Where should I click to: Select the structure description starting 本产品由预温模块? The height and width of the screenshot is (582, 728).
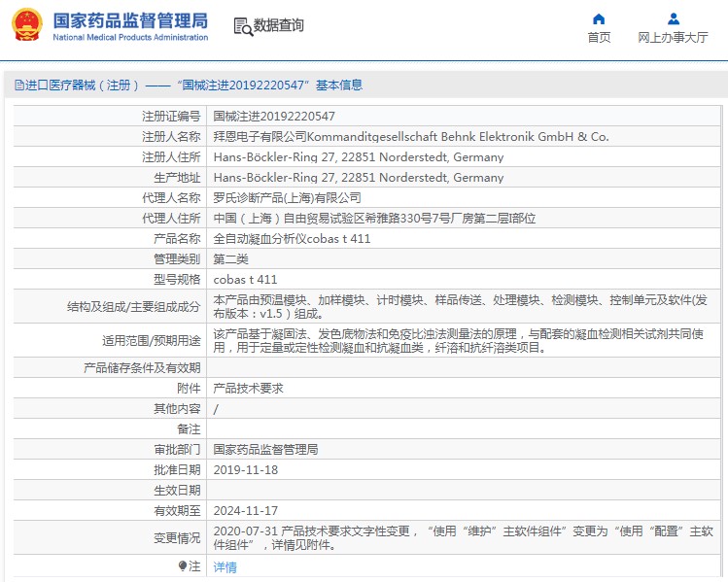460,307
